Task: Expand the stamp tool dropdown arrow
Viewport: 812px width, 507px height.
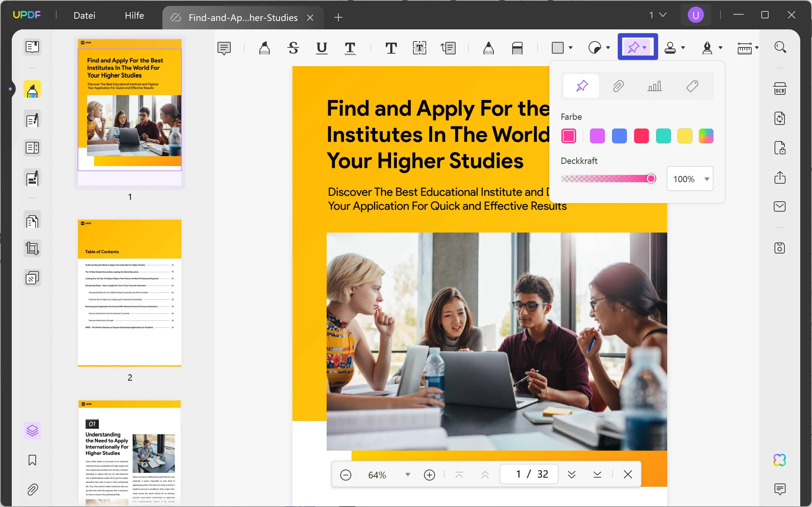Action: pos(683,48)
